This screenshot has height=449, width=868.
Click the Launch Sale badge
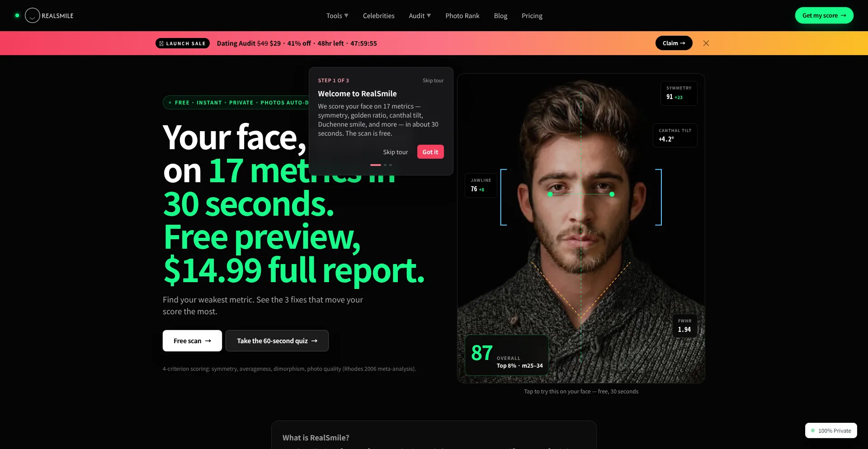[183, 43]
